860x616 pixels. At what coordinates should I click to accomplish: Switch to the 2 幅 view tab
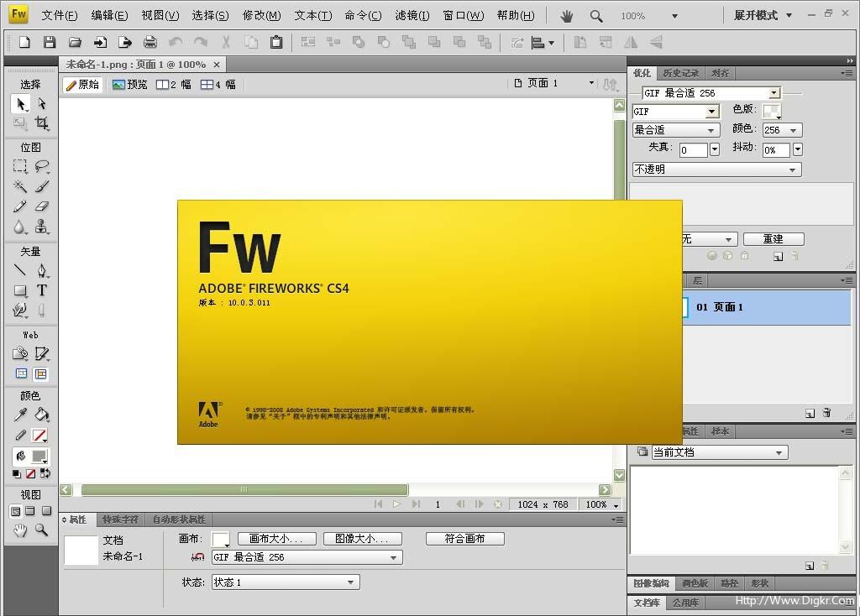click(174, 85)
